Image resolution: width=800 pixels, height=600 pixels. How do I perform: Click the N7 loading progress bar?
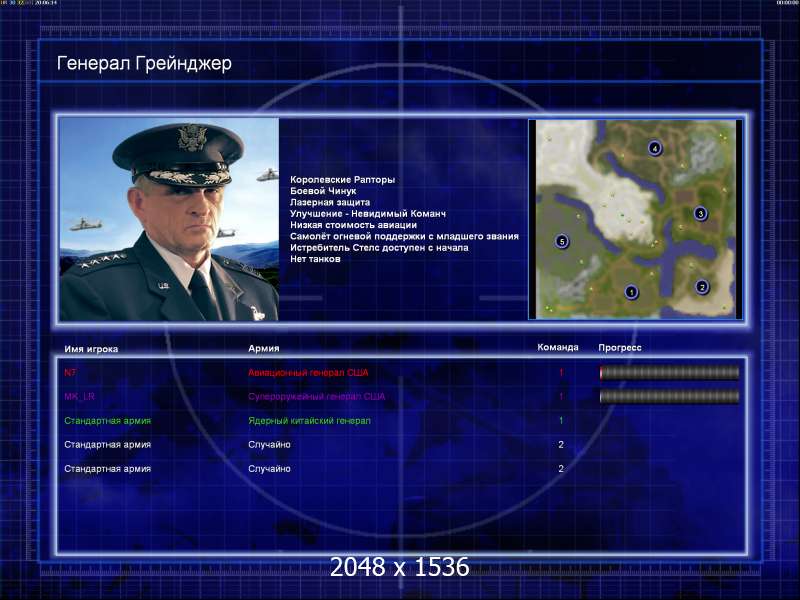(x=669, y=373)
